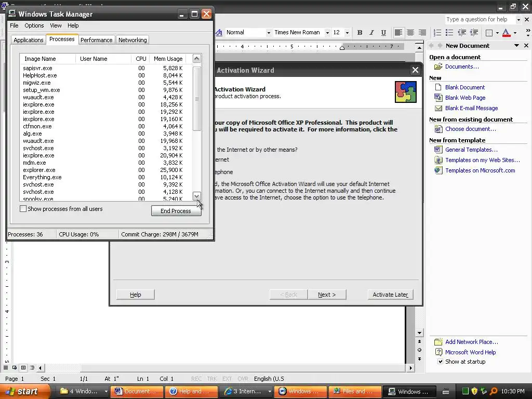Screen dimensions: 532x399
Task: Click Select Browse Object button
Action: tap(419, 350)
